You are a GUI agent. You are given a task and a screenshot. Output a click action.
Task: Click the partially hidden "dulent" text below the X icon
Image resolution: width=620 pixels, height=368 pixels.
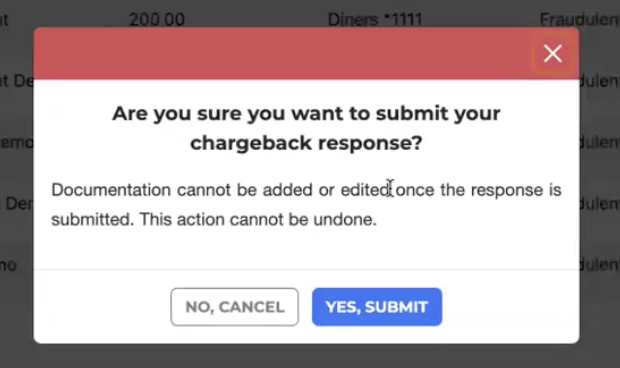pyautogui.click(x=599, y=81)
